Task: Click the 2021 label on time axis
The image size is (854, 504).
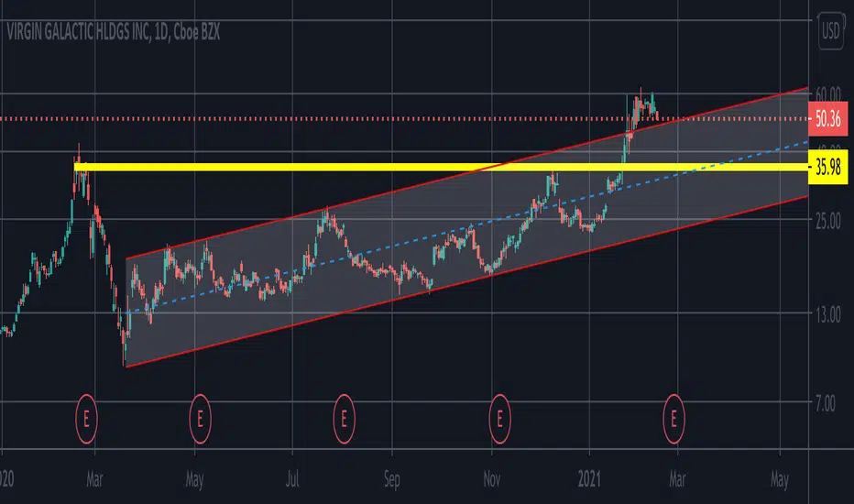Action: click(x=589, y=479)
